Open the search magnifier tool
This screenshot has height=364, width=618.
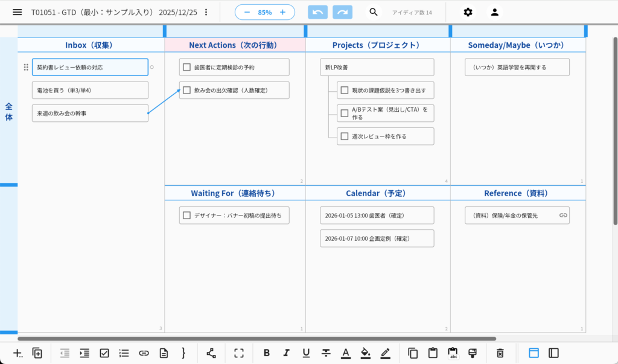374,12
